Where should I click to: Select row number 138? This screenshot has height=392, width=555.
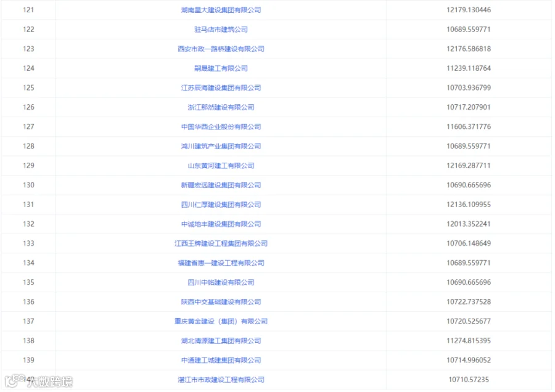(x=28, y=341)
